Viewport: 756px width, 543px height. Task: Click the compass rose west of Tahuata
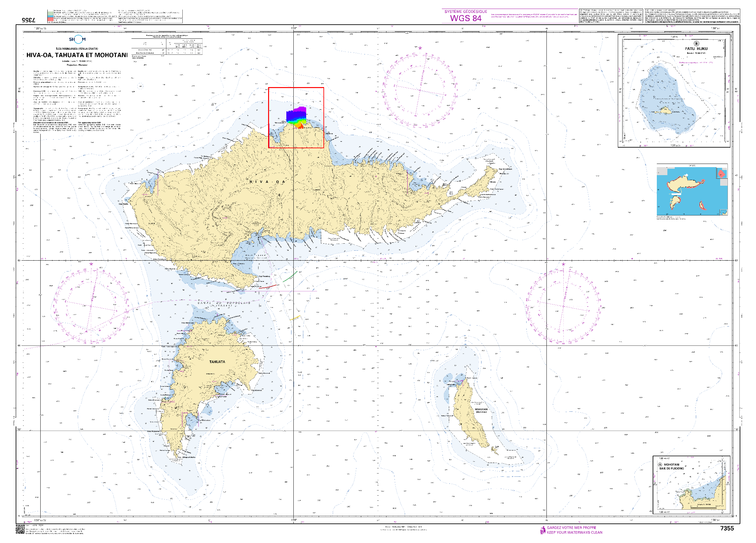click(91, 305)
